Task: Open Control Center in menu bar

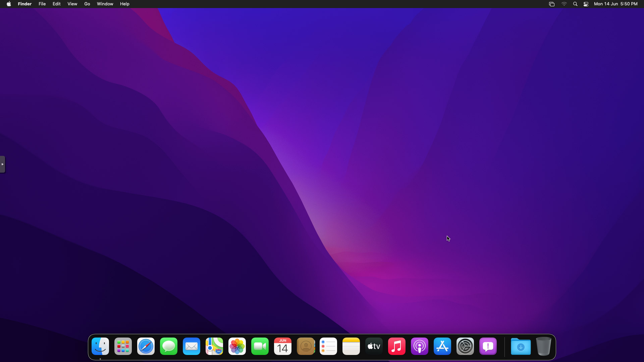Action: [586, 4]
